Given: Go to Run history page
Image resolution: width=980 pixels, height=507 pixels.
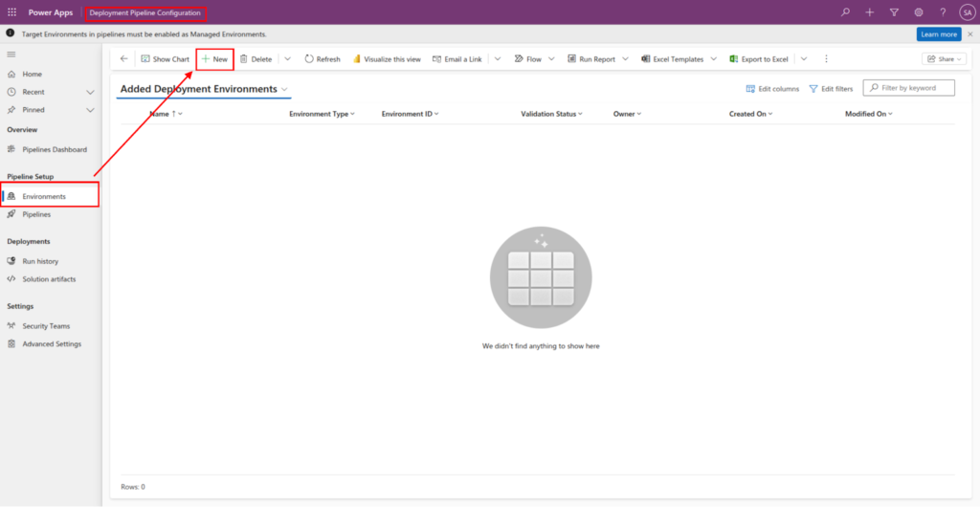Looking at the screenshot, I should click(x=40, y=261).
